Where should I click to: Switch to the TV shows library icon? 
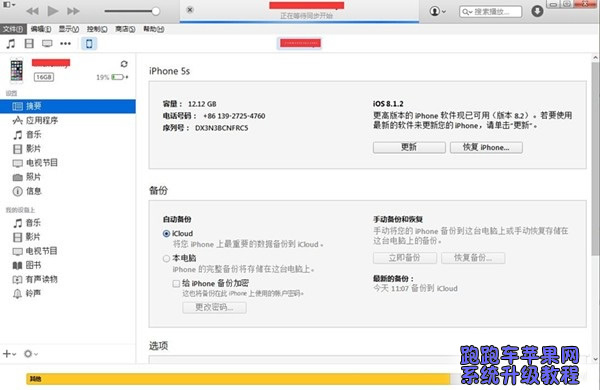[47, 44]
